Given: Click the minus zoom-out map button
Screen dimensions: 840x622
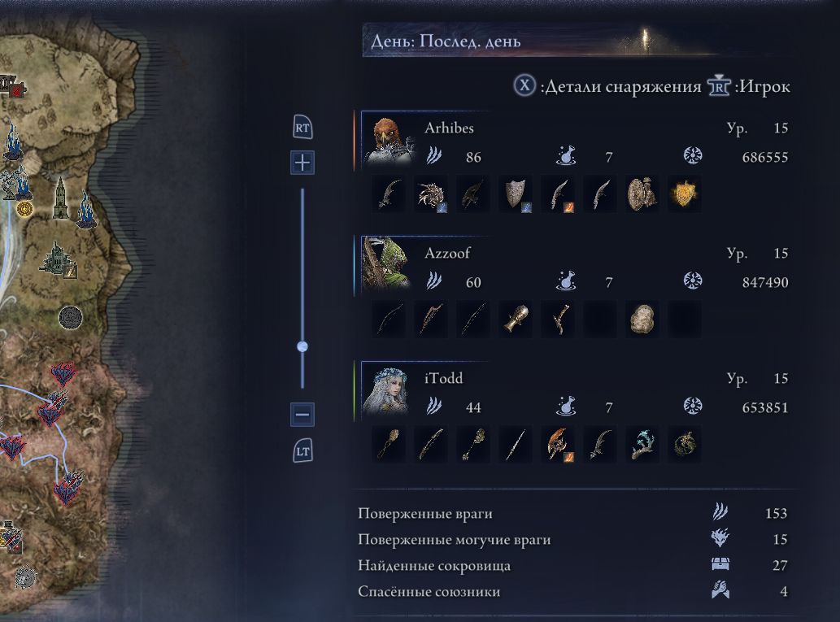Looking at the screenshot, I should pos(302,415).
